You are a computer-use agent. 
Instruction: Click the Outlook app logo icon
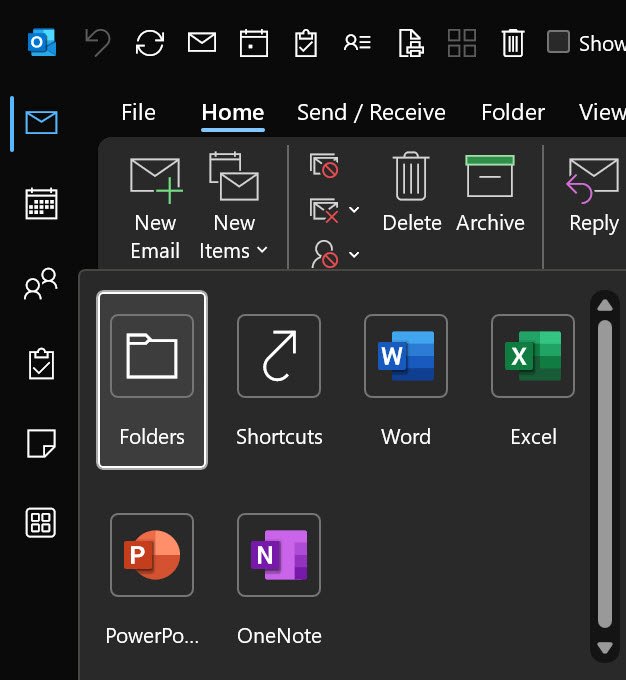[42, 42]
